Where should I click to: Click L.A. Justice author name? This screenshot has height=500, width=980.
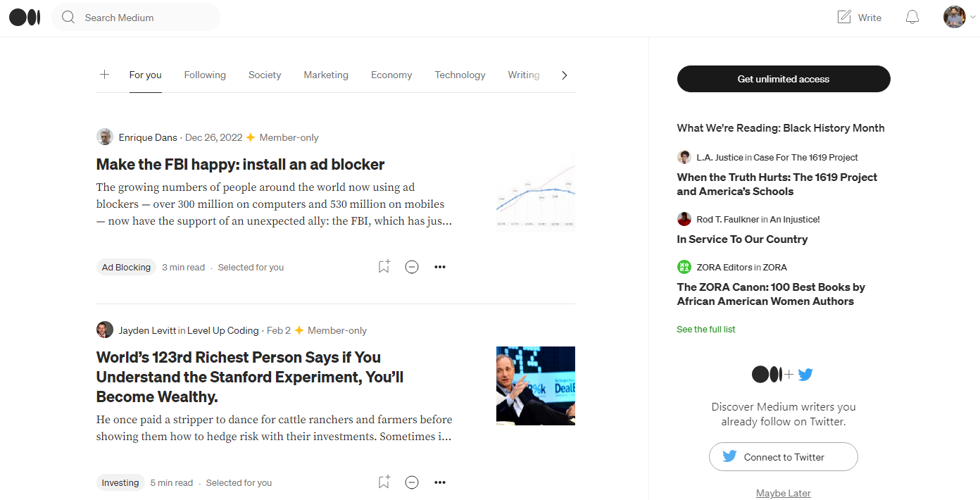point(720,157)
